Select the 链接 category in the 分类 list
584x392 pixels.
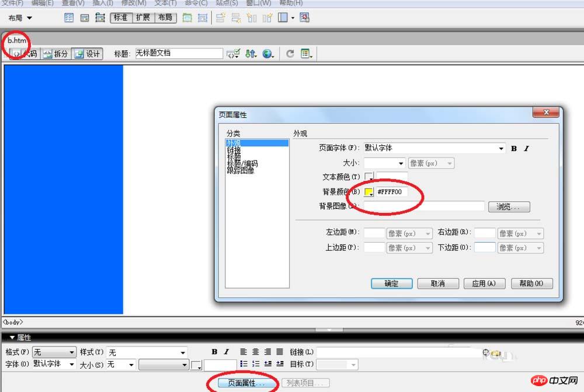pyautogui.click(x=234, y=150)
